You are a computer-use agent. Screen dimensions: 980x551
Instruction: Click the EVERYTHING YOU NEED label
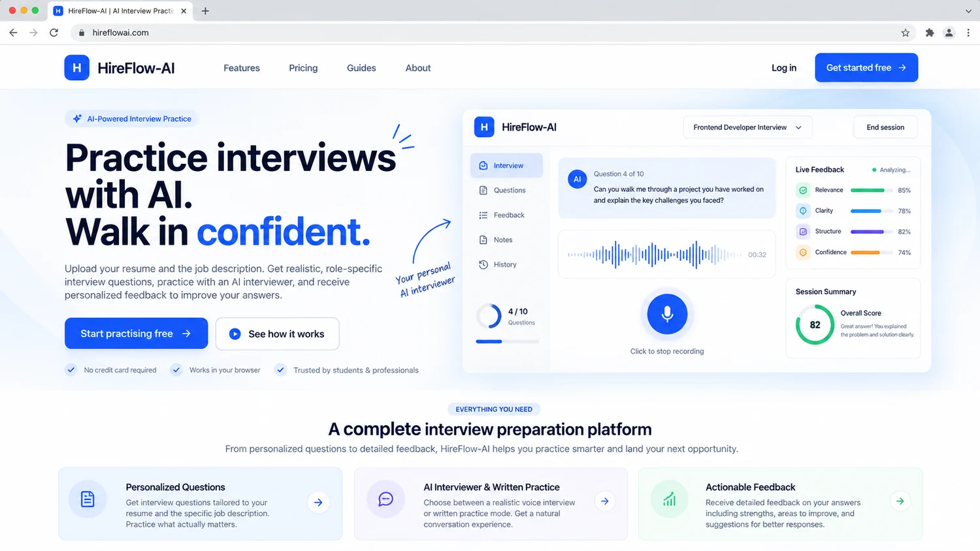click(x=494, y=409)
